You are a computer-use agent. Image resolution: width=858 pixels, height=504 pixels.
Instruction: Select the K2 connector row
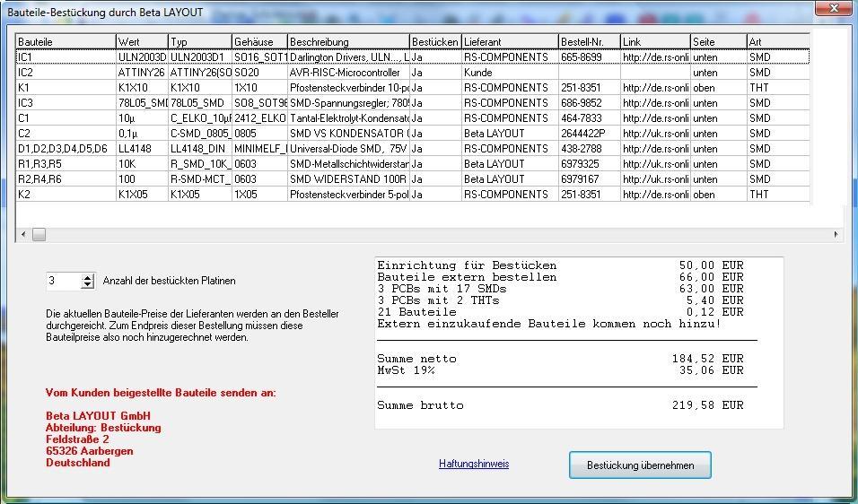pyautogui.click(x=66, y=195)
